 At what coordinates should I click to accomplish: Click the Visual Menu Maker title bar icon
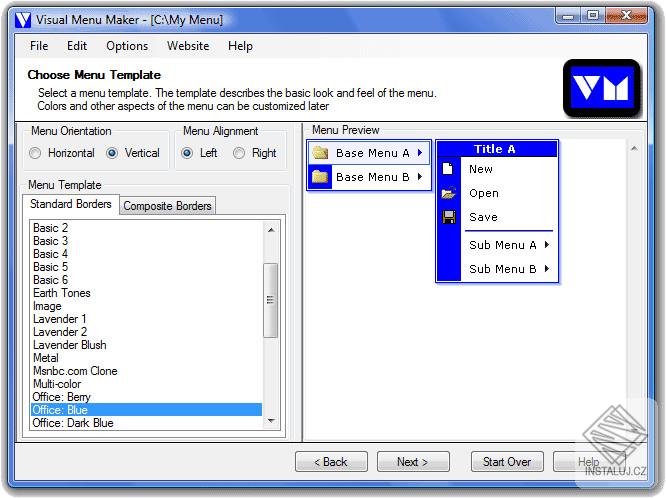[23, 20]
